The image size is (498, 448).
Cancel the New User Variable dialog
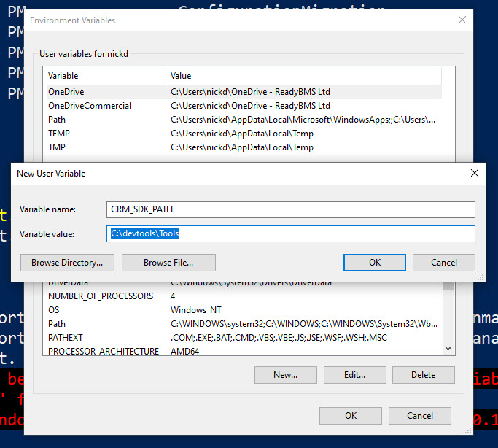click(443, 263)
